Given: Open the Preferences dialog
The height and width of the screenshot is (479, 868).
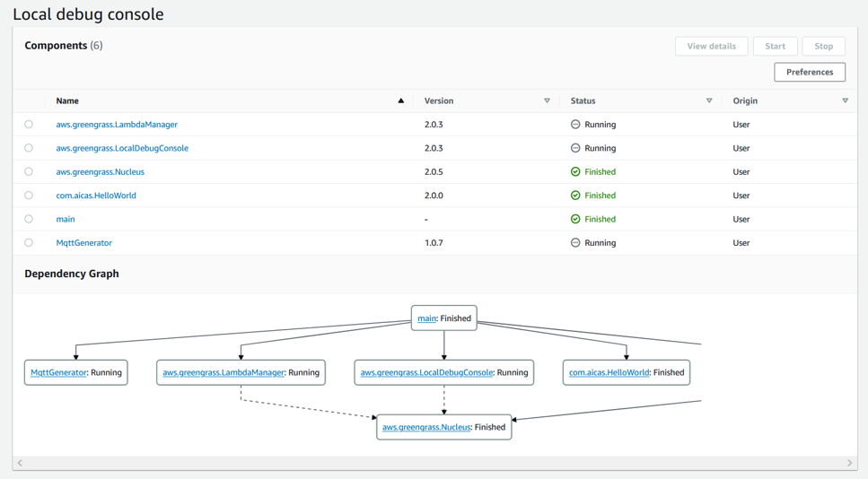Looking at the screenshot, I should 810,72.
